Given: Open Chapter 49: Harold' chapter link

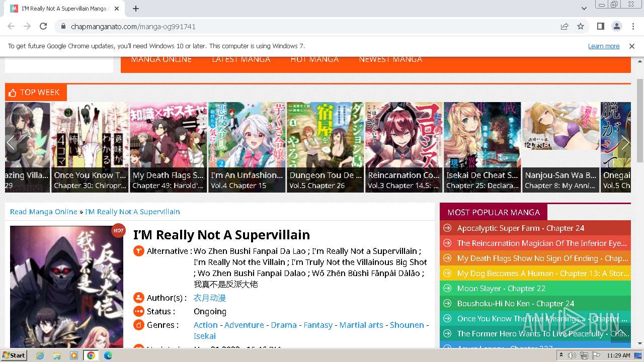Looking at the screenshot, I should [x=168, y=186].
